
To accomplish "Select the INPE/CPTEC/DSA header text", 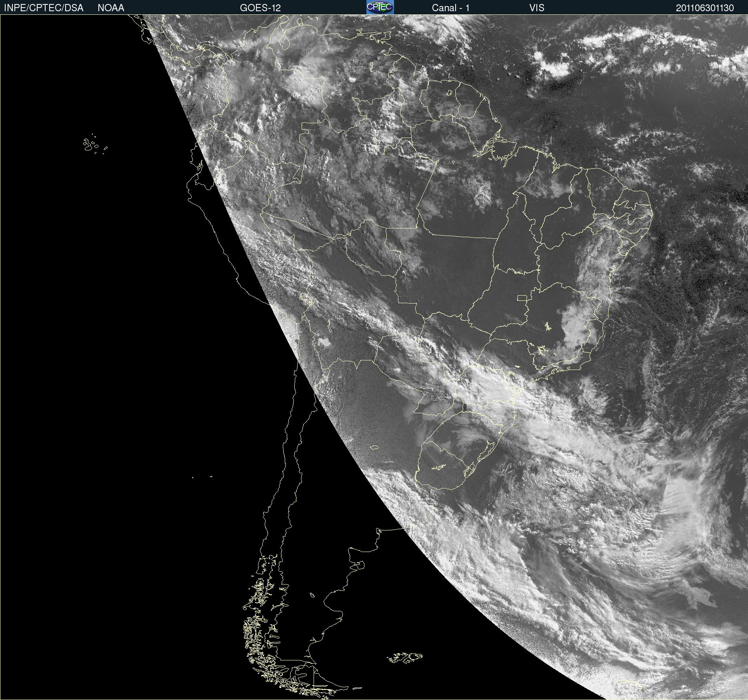I will pos(44,8).
